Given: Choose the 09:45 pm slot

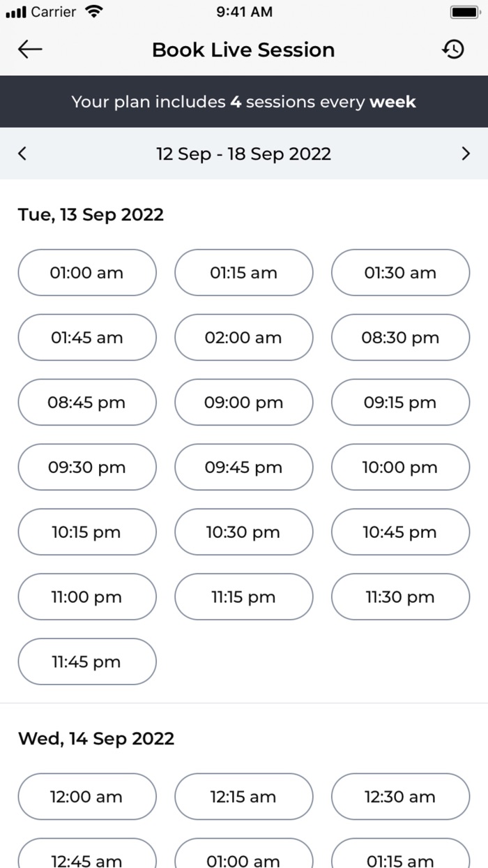Looking at the screenshot, I should point(243,467).
